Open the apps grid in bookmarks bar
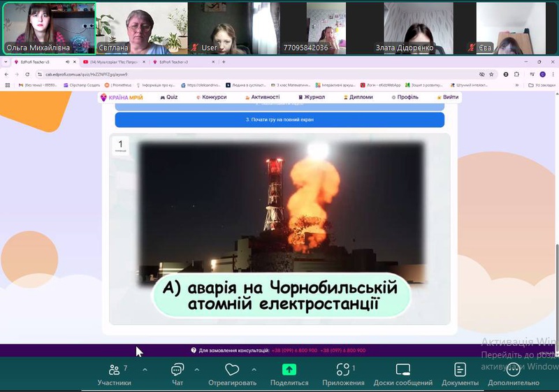 [x=8, y=85]
